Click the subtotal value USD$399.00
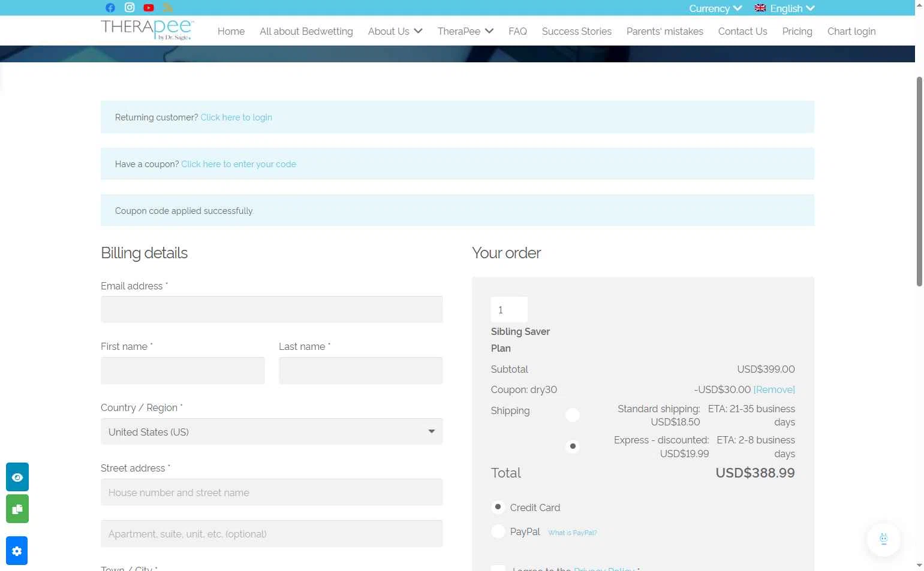The image size is (924, 571). pos(766,369)
